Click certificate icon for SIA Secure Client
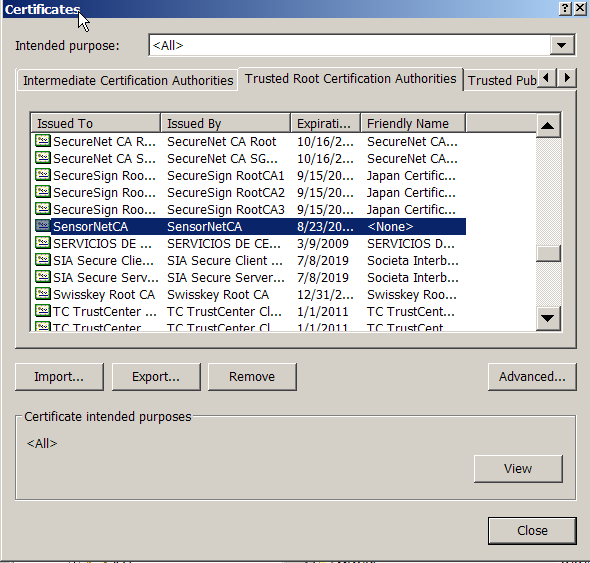Image resolution: width=590 pixels, height=563 pixels. coord(43,260)
